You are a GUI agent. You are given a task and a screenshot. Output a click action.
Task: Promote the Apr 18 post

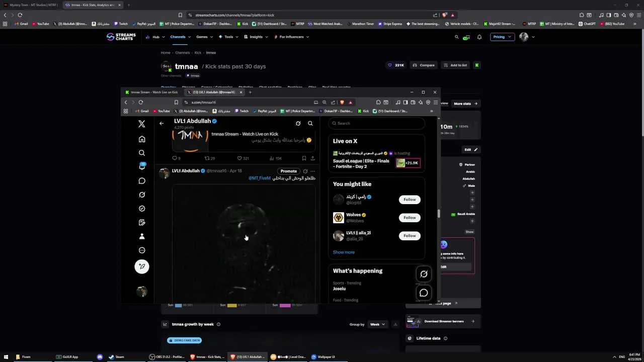coord(288,171)
